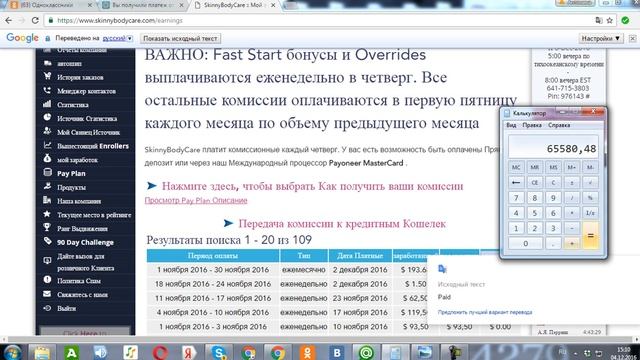This screenshot has width=640, height=360.
Task: Open Odnoklassniki orange taskbar icon
Action: tap(307, 352)
